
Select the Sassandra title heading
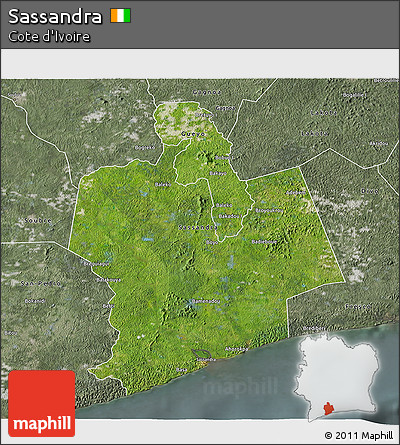55,16
